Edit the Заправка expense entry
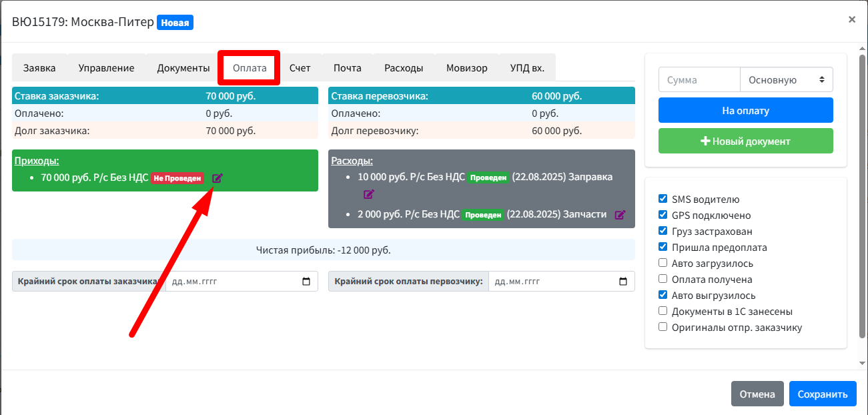Image resolution: width=868 pixels, height=415 pixels. pyautogui.click(x=369, y=194)
